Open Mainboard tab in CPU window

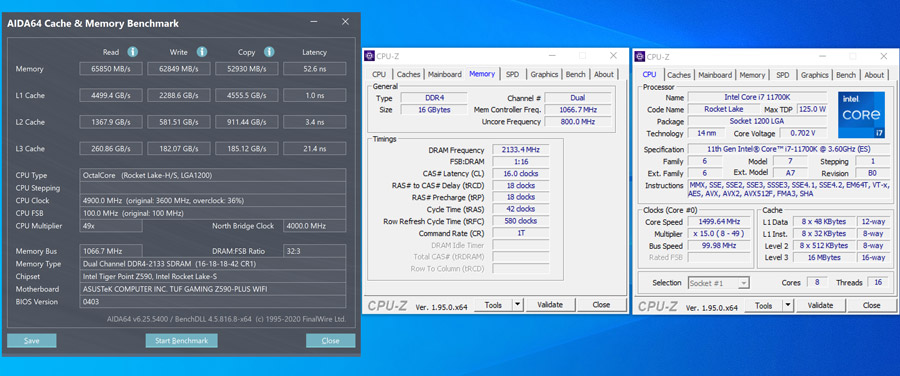[x=715, y=75]
